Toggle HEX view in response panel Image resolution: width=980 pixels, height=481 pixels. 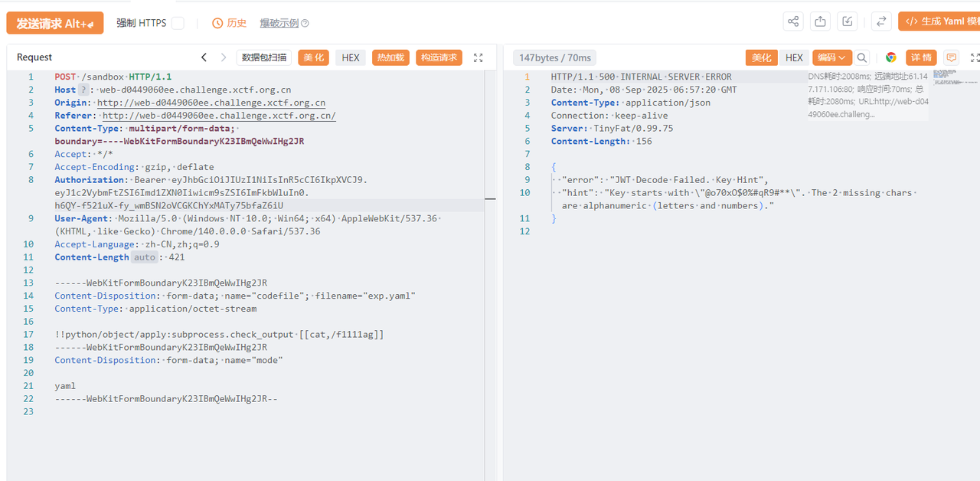[794, 57]
